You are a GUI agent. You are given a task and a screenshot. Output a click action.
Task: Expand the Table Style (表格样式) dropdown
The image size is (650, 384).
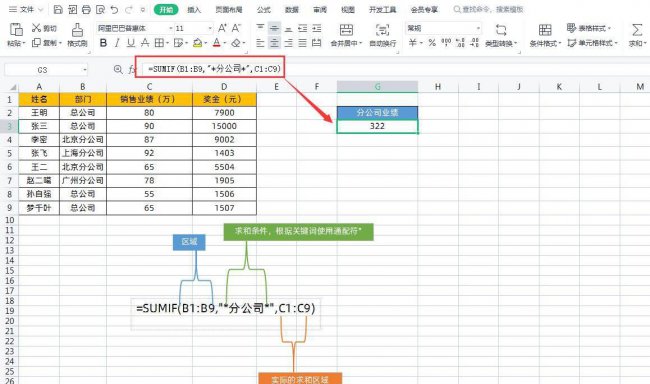[609, 28]
